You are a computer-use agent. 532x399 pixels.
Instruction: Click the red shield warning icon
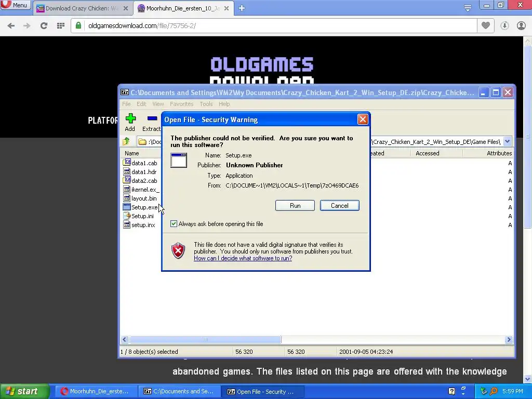coord(178,251)
